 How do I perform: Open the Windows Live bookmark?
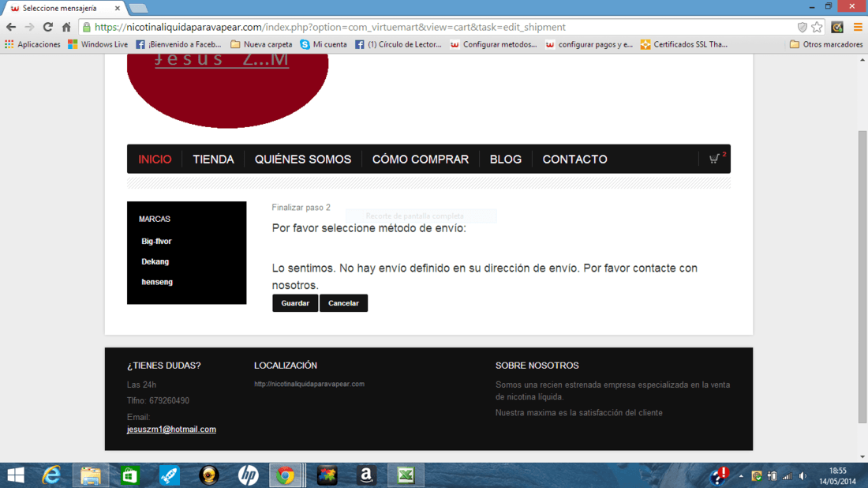pyautogui.click(x=98, y=44)
